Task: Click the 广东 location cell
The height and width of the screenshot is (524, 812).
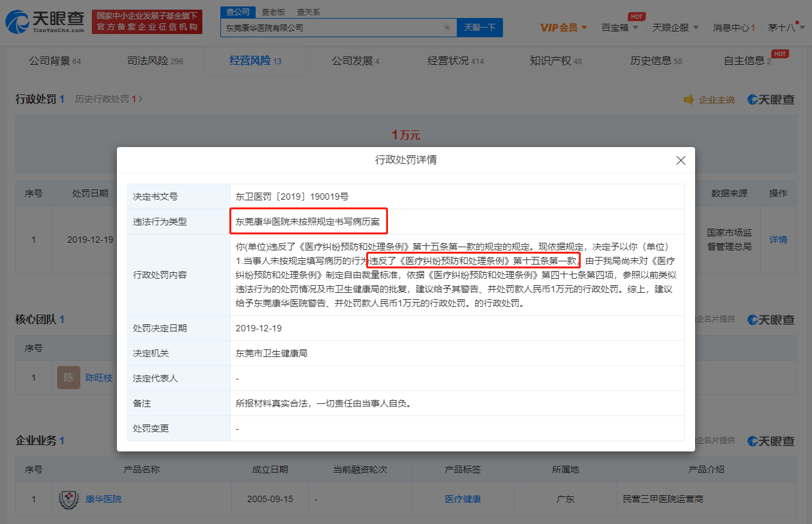Action: pos(565,499)
